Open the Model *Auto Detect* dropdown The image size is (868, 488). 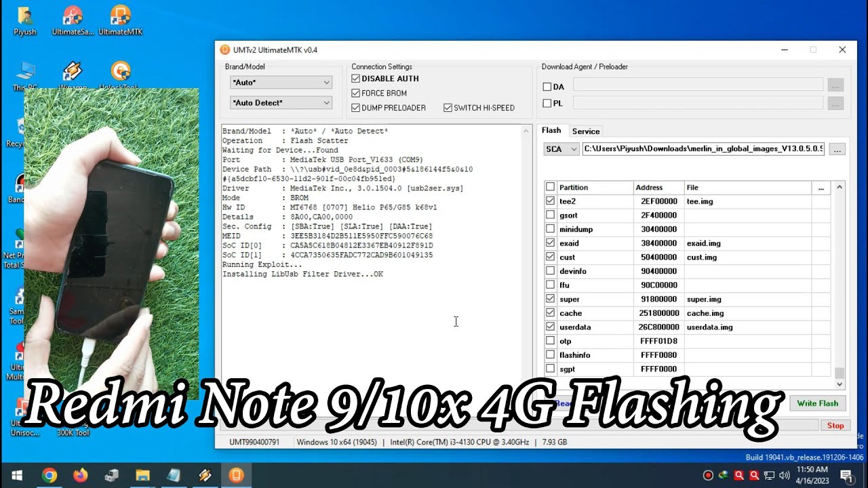click(281, 103)
